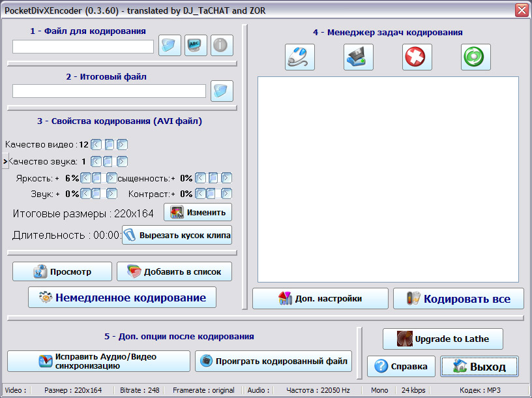Click the ABC monitor icon beside the source file field
The image size is (532, 398).
[x=196, y=45]
